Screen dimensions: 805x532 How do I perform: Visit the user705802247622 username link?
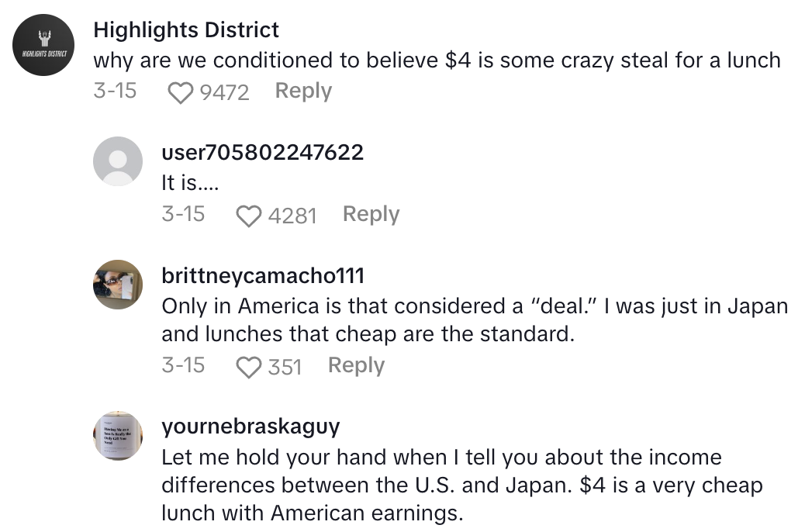tap(262, 152)
